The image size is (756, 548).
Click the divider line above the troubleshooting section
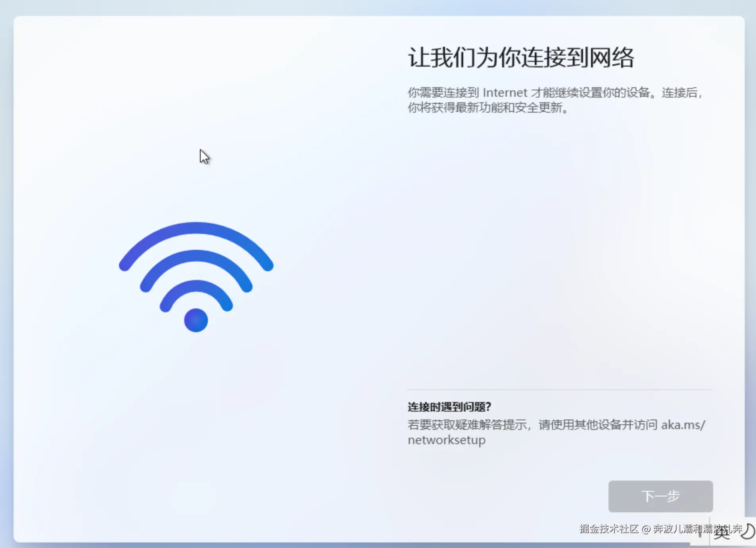(560, 390)
